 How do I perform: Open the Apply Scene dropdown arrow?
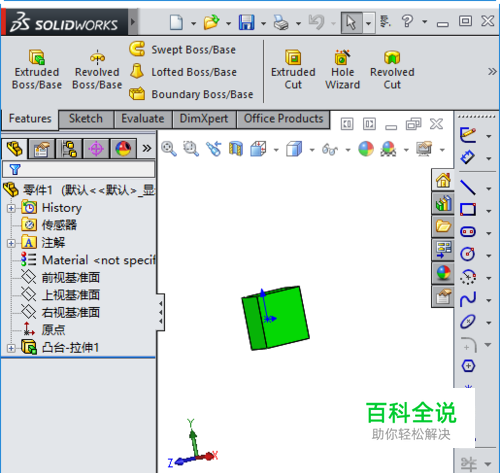406,150
